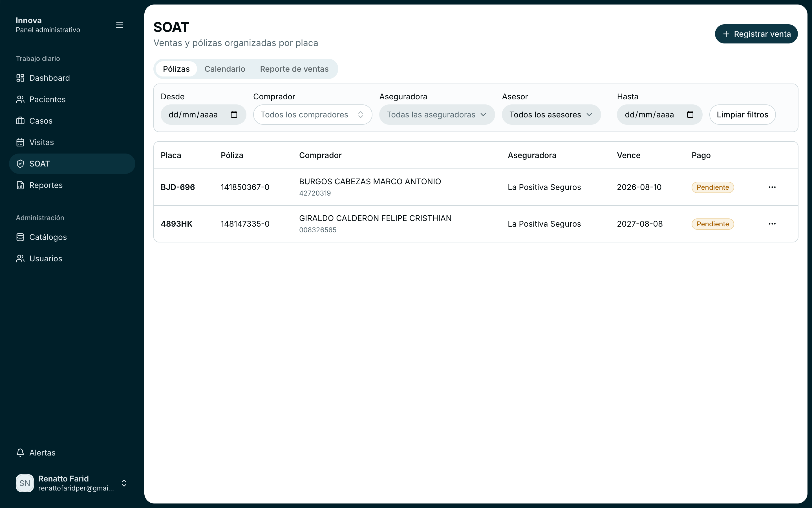Click the Registrar venta button
The height and width of the screenshot is (508, 812).
pos(756,34)
